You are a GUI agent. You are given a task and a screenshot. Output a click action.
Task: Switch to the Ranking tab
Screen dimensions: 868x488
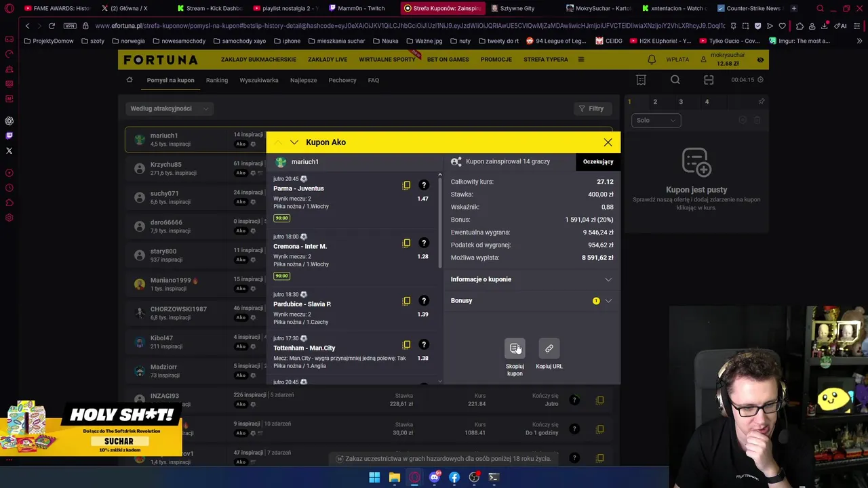click(217, 80)
